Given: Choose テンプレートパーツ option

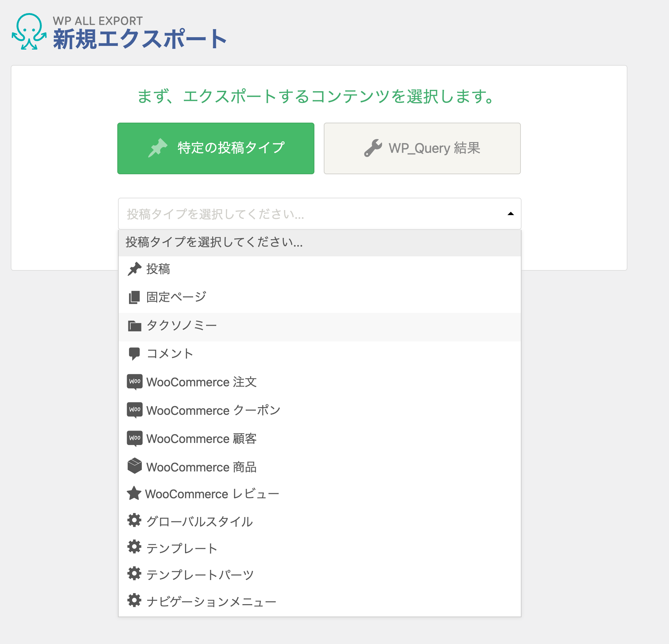Looking at the screenshot, I should pyautogui.click(x=319, y=575).
